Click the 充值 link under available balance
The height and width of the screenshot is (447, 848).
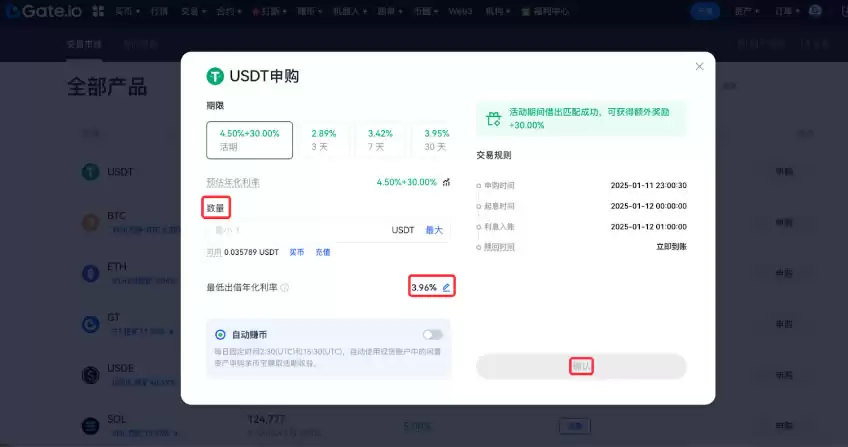323,252
